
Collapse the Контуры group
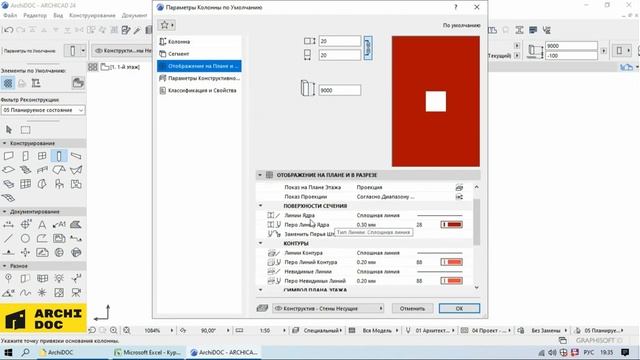pyautogui.click(x=260, y=243)
